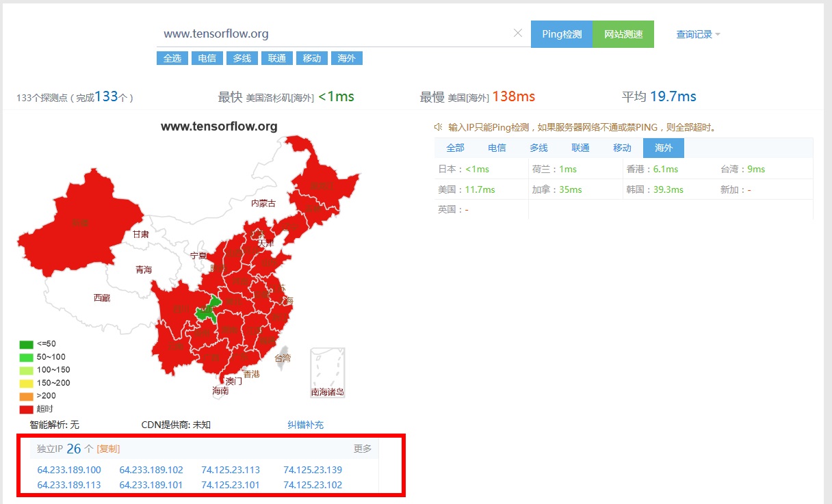Click the speaker notice icon

coord(439,127)
